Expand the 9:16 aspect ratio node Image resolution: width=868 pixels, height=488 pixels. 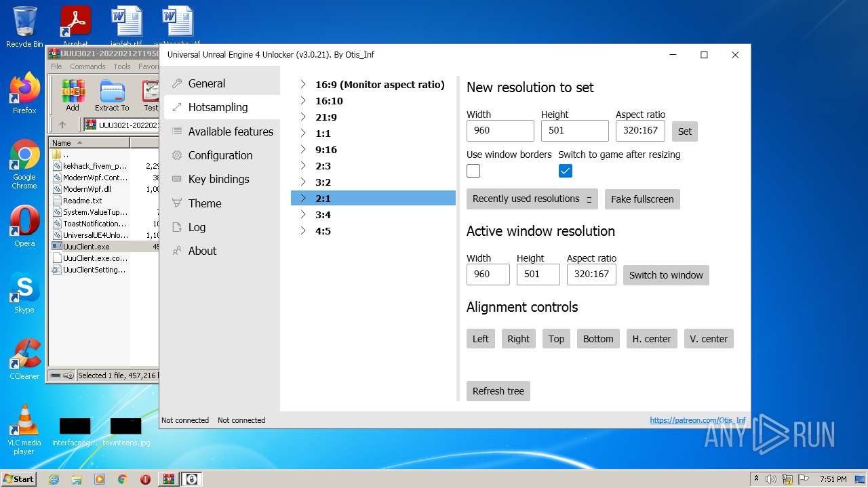pos(303,150)
